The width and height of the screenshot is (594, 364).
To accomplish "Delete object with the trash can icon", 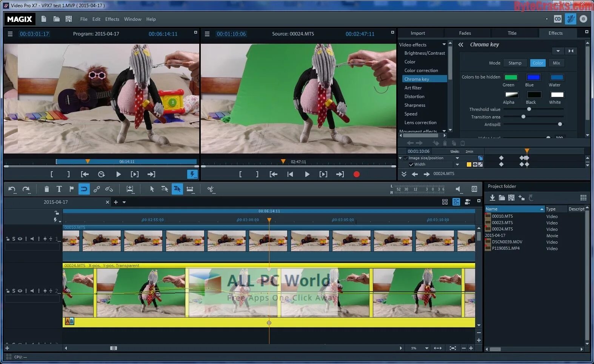I will pyautogui.click(x=46, y=189).
